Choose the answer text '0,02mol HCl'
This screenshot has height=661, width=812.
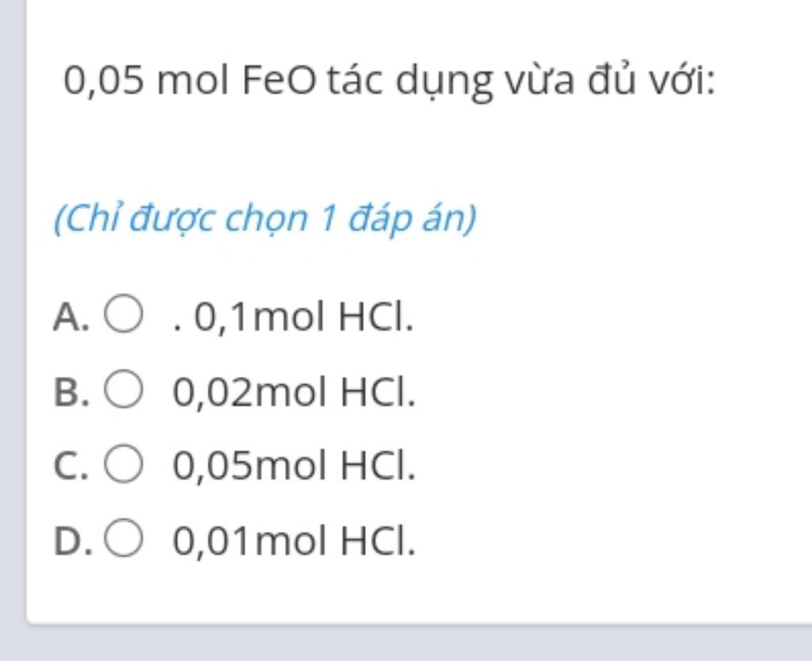pyautogui.click(x=293, y=392)
